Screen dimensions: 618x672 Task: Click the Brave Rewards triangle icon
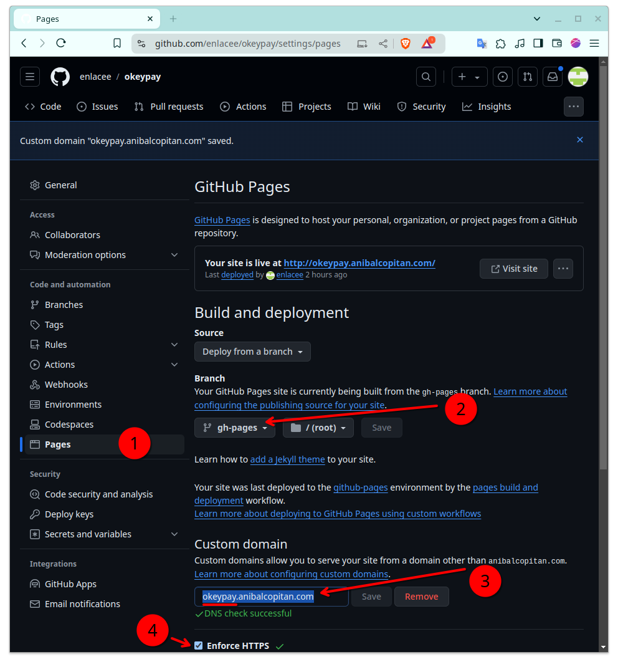[428, 43]
